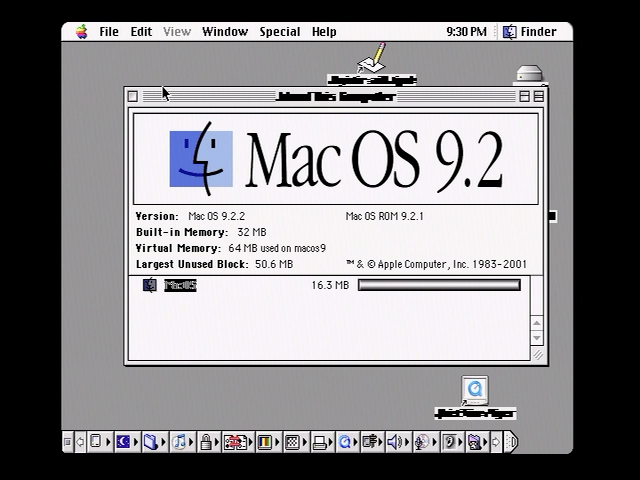The image size is (640, 480).
Task: Open the Window menu
Action: [225, 32]
